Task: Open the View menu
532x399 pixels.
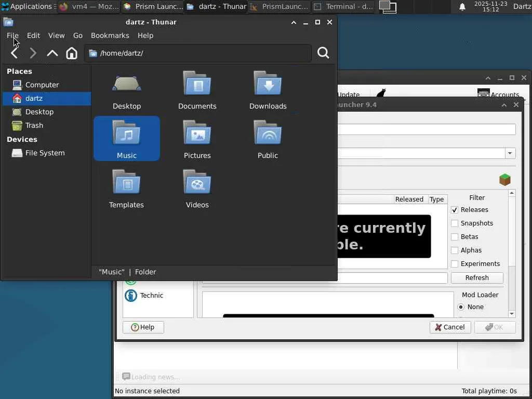Action: tap(56, 35)
